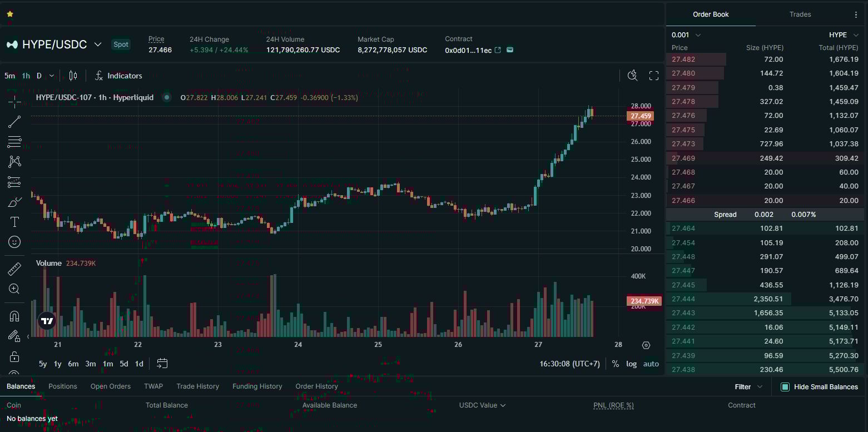The width and height of the screenshot is (868, 432).
Task: Open the fx Indicators panel
Action: (x=118, y=75)
